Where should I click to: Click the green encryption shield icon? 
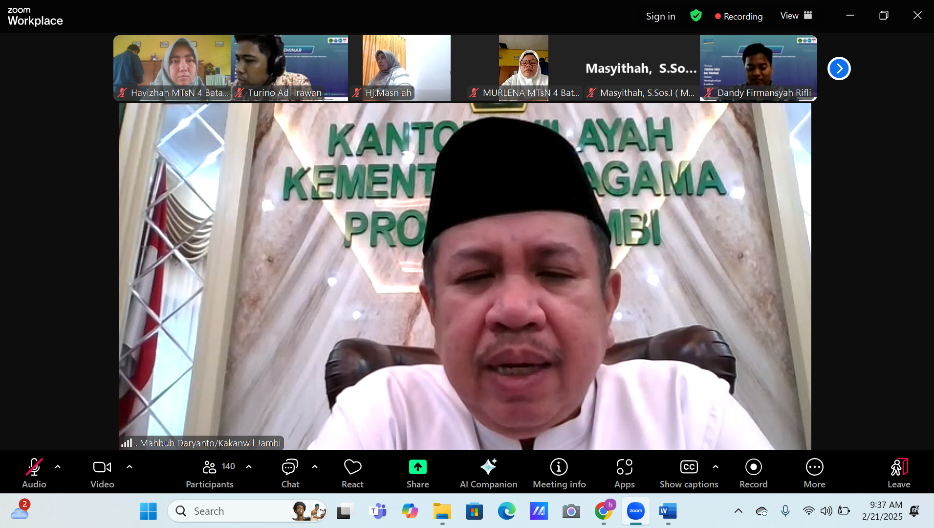tap(696, 15)
